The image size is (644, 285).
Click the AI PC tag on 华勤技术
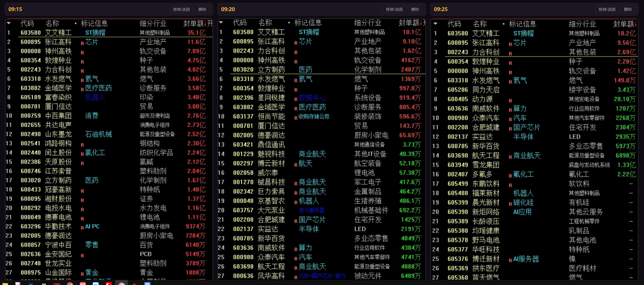[92, 226]
